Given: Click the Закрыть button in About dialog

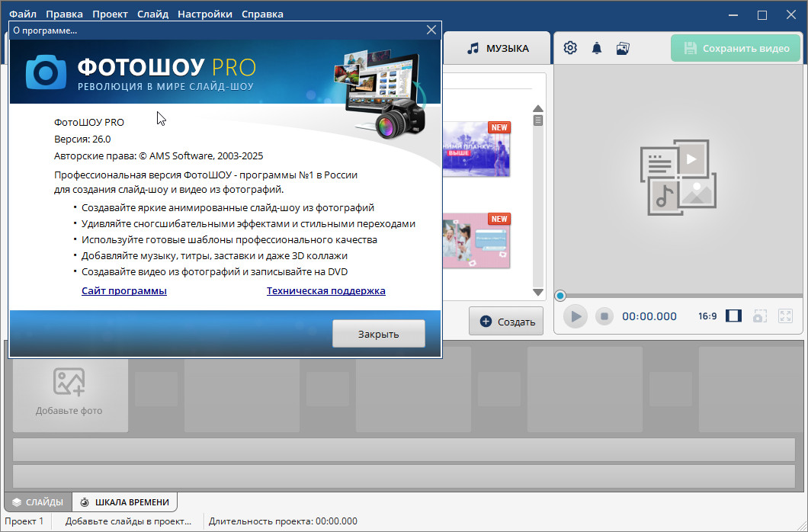Looking at the screenshot, I should pyautogui.click(x=378, y=334).
